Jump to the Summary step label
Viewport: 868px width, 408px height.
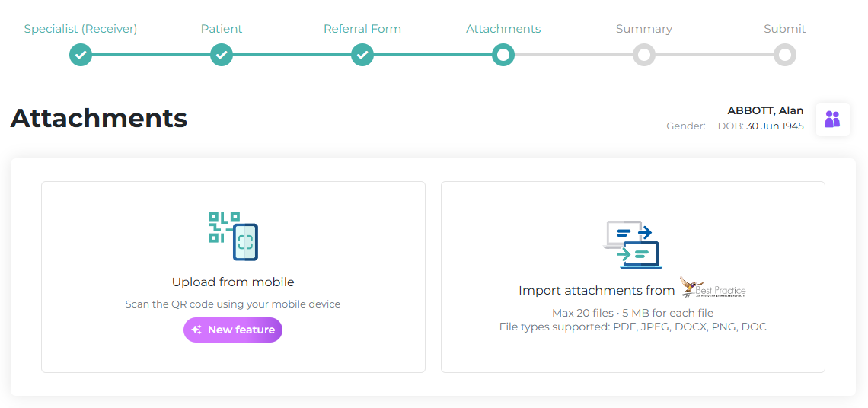644,29
